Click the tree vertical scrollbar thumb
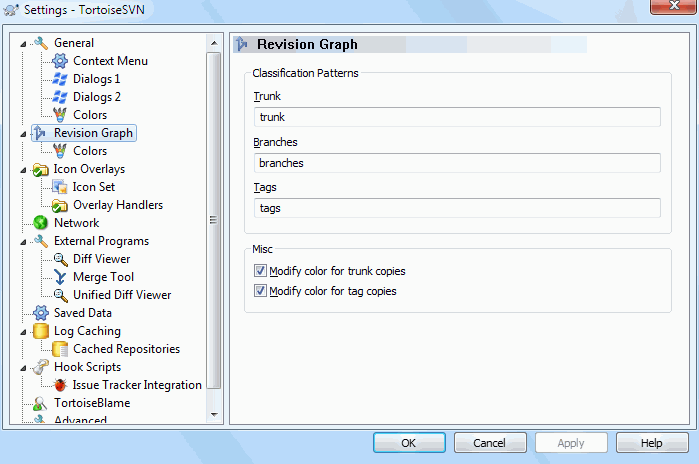This screenshot has width=699, height=464. click(214, 220)
